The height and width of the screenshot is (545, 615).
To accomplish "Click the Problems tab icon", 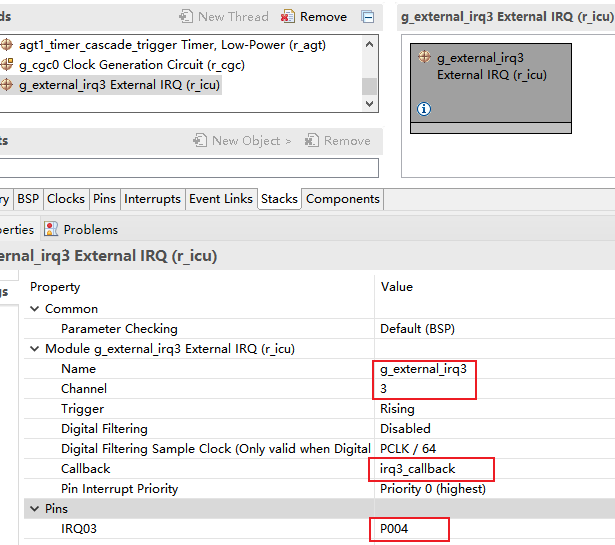I will point(52,229).
